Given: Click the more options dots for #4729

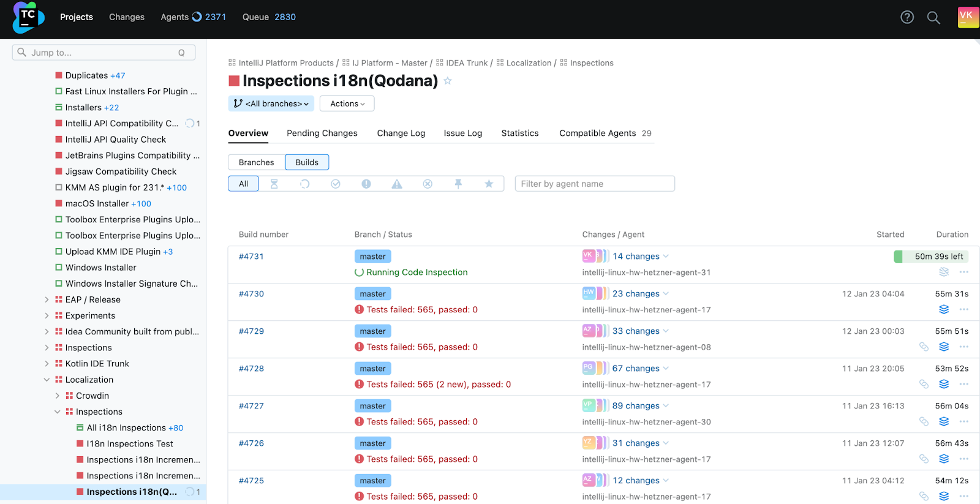Looking at the screenshot, I should click(964, 347).
